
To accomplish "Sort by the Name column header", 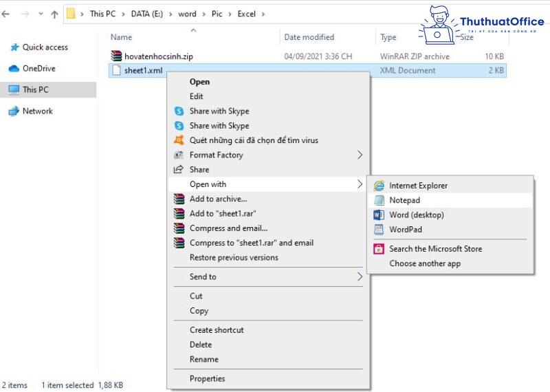I will (x=121, y=37).
